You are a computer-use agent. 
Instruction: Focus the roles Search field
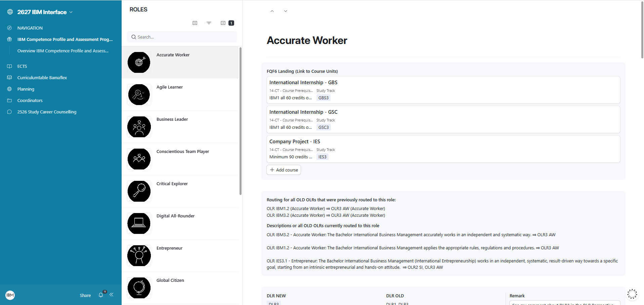point(182,37)
